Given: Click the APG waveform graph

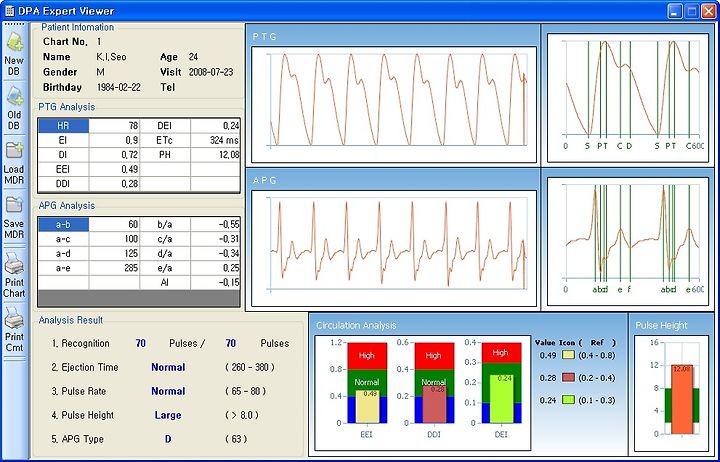Looking at the screenshot, I should click(394, 248).
